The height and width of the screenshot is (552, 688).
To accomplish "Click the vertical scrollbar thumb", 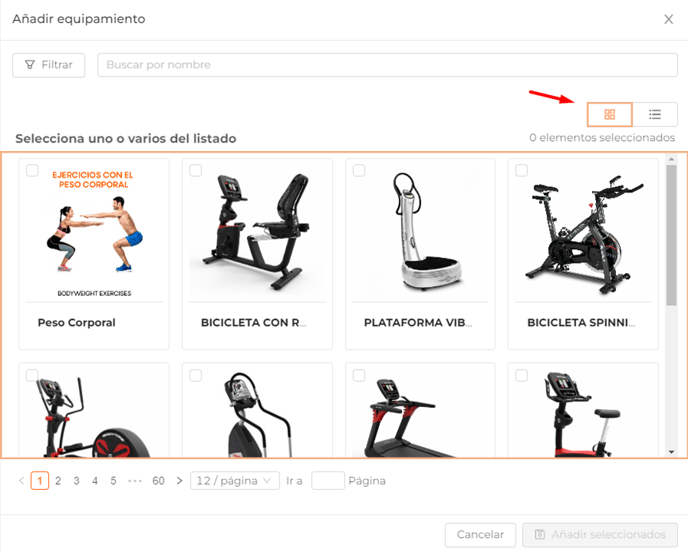I will pos(671,235).
